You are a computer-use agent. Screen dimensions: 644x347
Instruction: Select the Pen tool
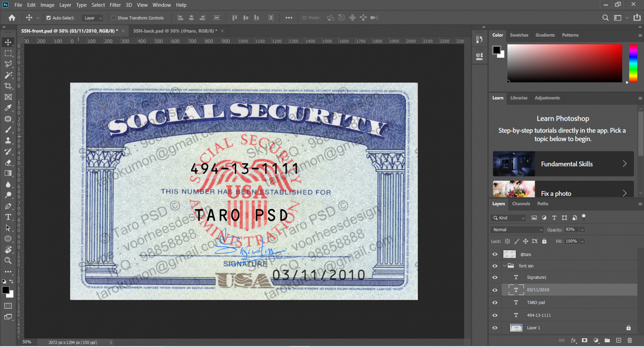8,206
